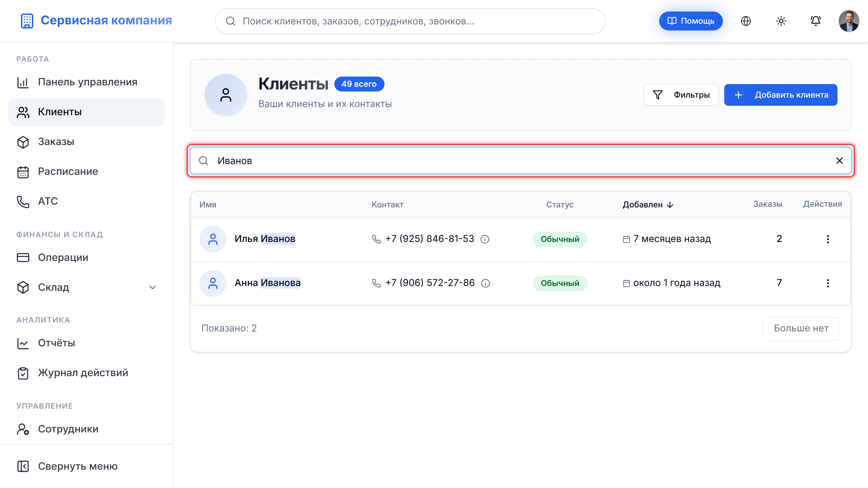Click Анна Иванова's avatar icon

point(213,283)
